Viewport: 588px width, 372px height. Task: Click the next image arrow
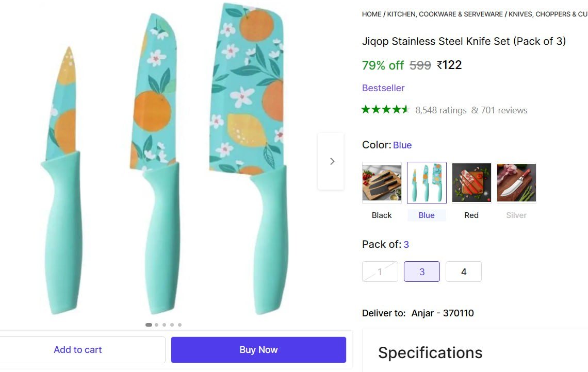331,161
